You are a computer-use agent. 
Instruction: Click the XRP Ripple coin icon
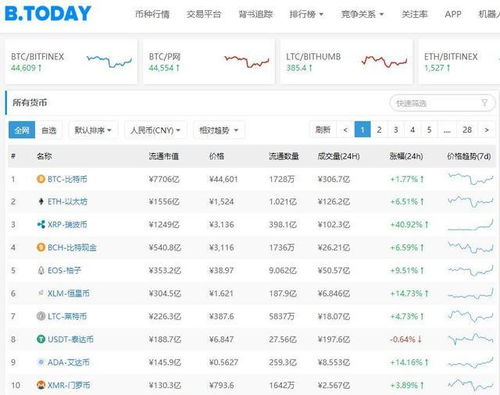tap(41, 224)
